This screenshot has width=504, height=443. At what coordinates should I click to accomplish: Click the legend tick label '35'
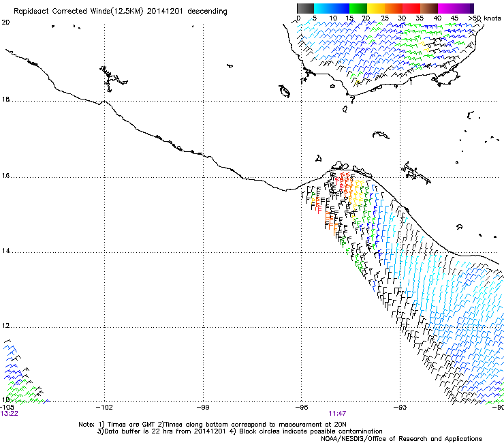point(420,18)
